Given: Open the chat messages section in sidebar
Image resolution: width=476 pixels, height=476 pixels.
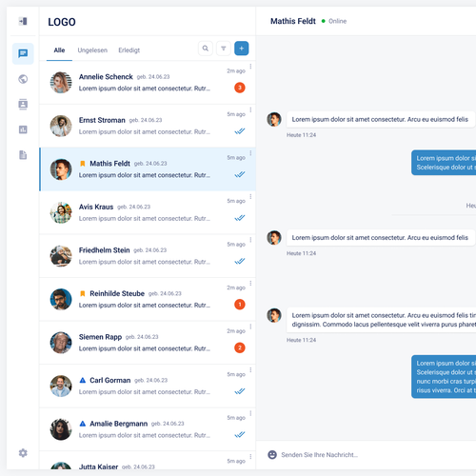Looking at the screenshot, I should point(23,53).
